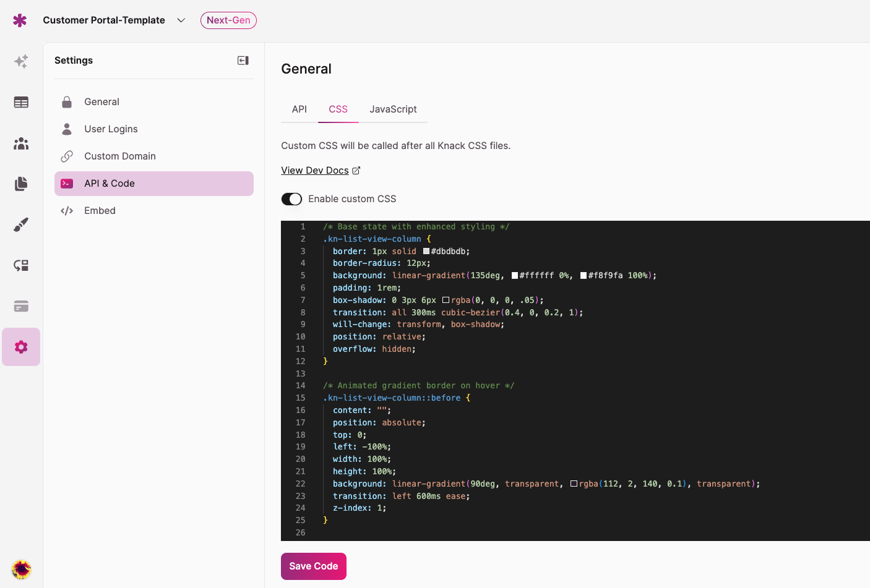Click the 'left: -100%;' code line
870x588 pixels.
(x=362, y=447)
